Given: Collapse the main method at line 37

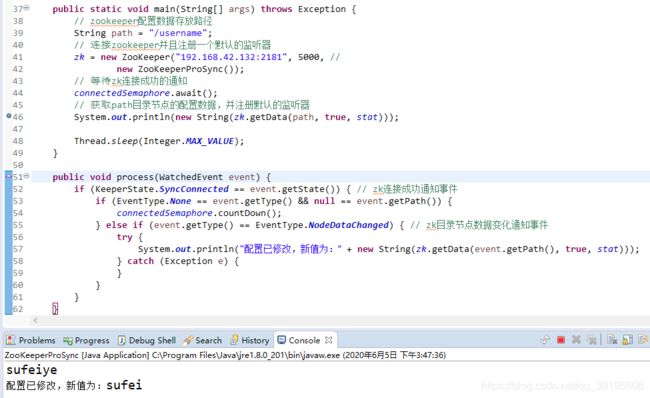Looking at the screenshot, I should (27, 7).
